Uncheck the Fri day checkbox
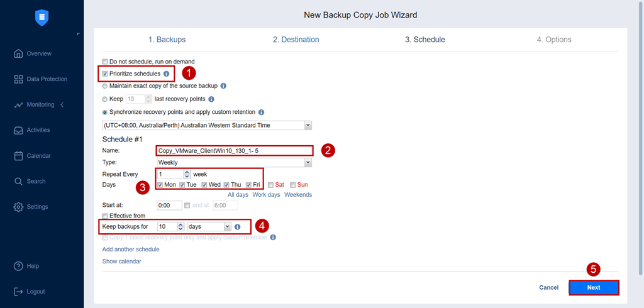This screenshot has width=644, height=308. coord(248,185)
